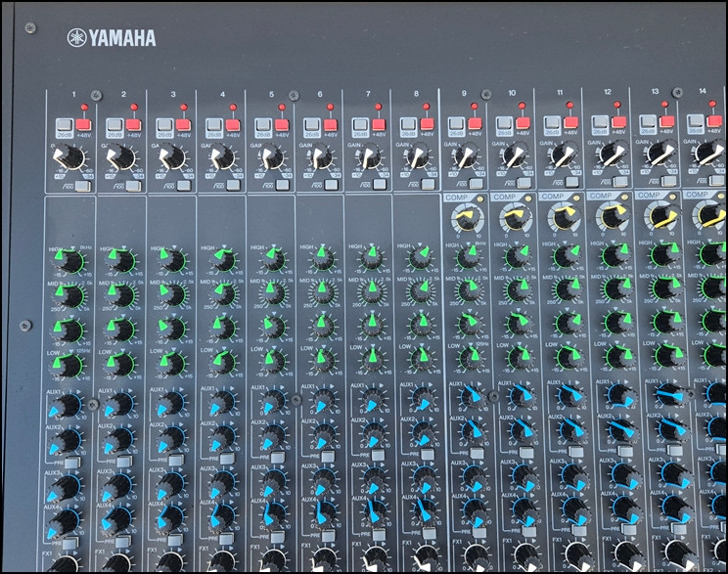Click the COMP label on channel 11
728x574 pixels.
tap(553, 197)
